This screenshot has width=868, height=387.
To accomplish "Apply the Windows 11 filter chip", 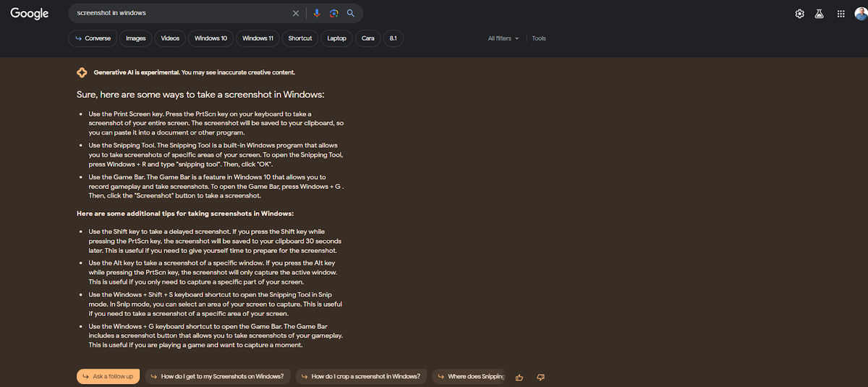I will tap(258, 38).
